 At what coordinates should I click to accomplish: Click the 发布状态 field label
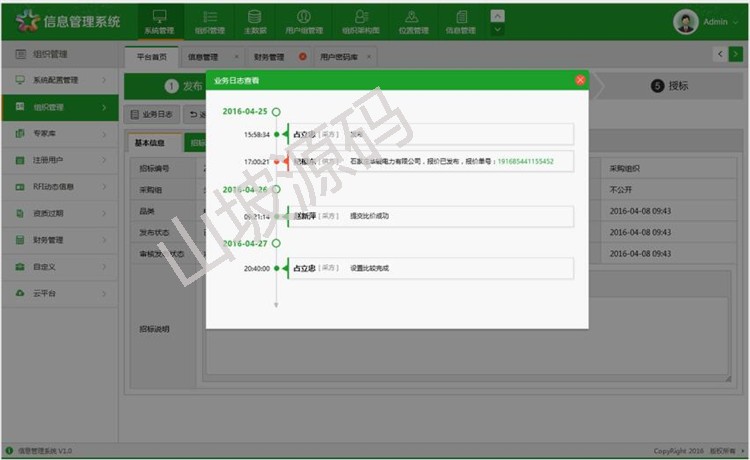pyautogui.click(x=154, y=232)
